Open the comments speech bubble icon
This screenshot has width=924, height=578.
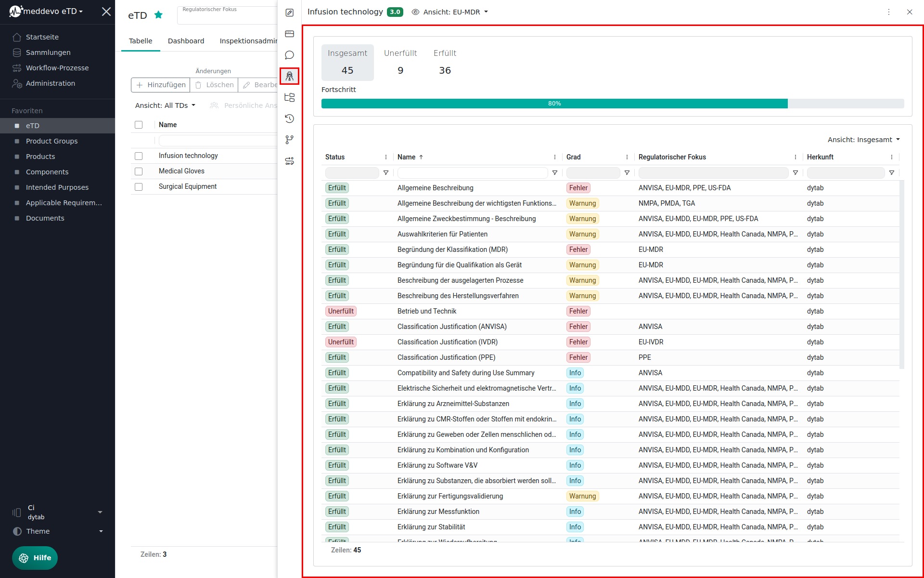[x=289, y=55]
